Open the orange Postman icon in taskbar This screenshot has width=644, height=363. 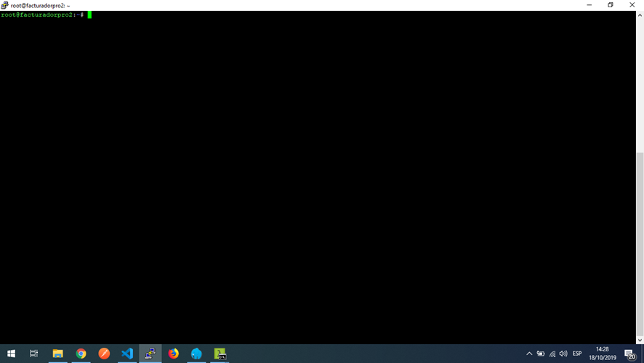pyautogui.click(x=104, y=354)
